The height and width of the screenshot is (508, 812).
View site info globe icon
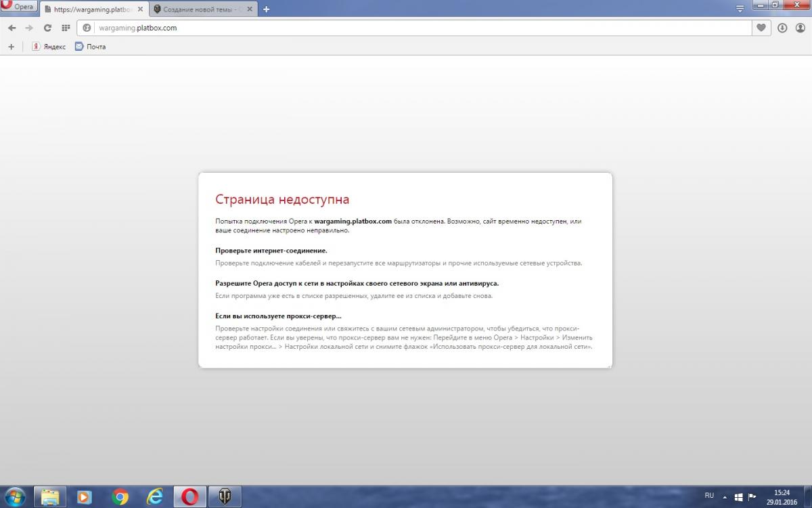pyautogui.click(x=87, y=28)
